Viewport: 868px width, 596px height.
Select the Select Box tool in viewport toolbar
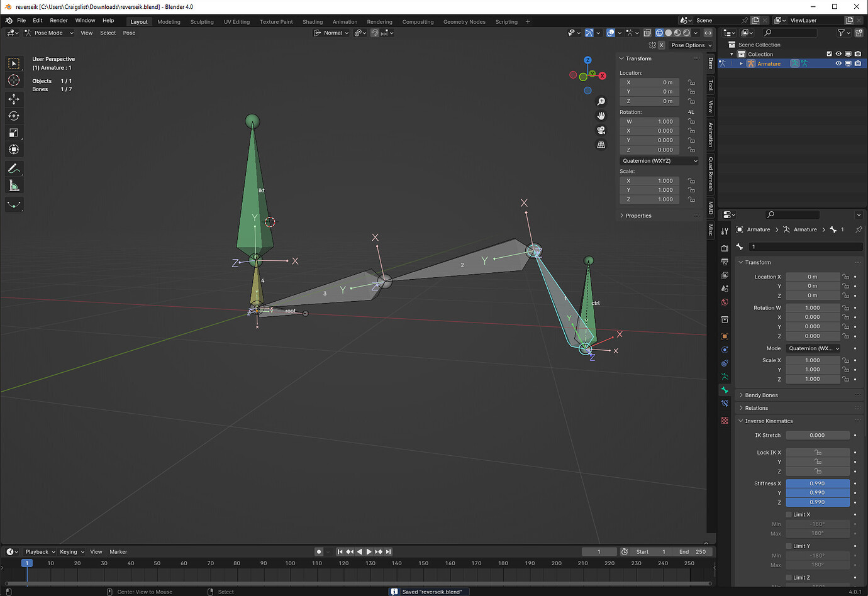(14, 63)
